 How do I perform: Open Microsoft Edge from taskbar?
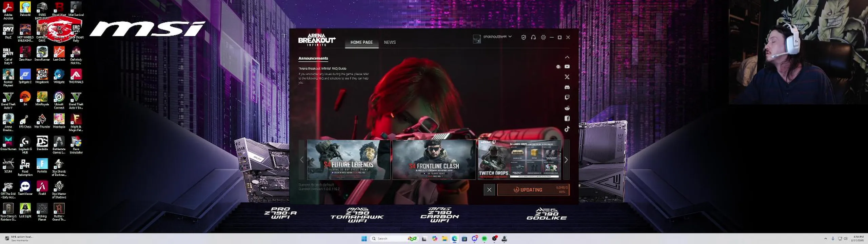coord(454,239)
